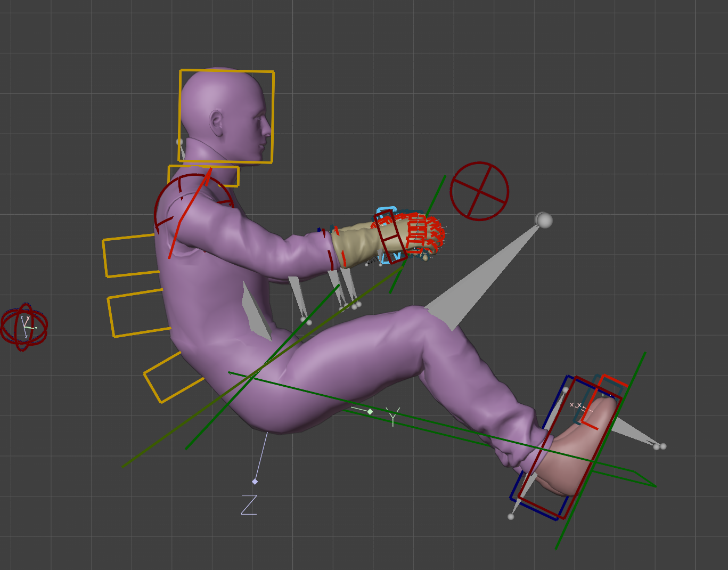728x570 pixels.
Task: Select the grey sphere below the heel
Action: coord(511,516)
